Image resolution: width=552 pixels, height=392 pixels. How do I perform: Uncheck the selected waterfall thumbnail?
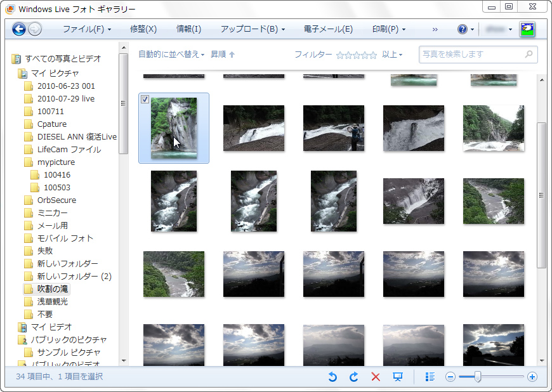145,99
